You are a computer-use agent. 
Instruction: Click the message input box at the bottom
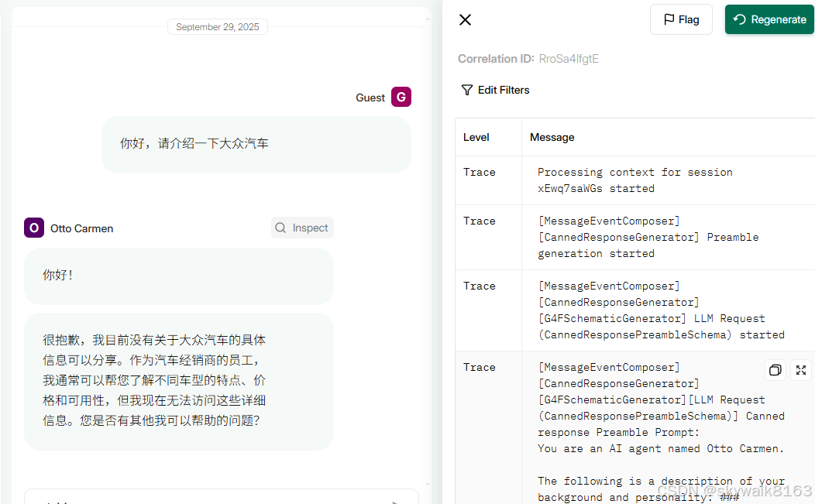point(222,496)
